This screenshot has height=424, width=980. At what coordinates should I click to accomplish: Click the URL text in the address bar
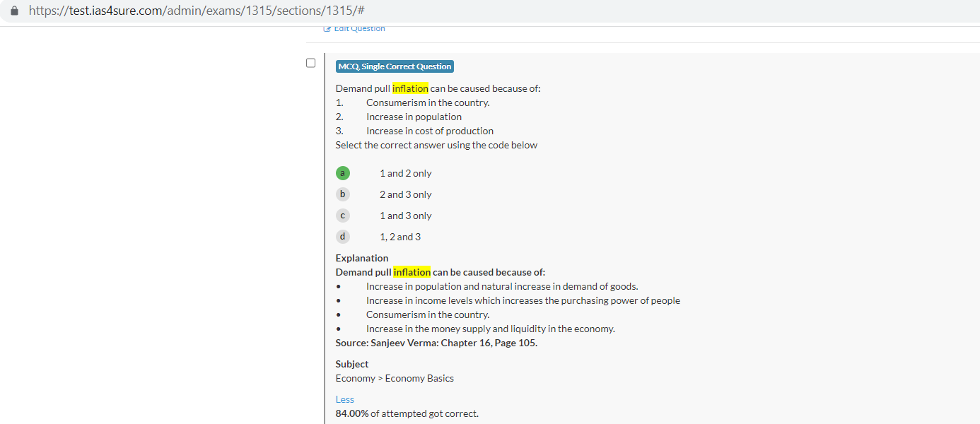tap(197, 11)
